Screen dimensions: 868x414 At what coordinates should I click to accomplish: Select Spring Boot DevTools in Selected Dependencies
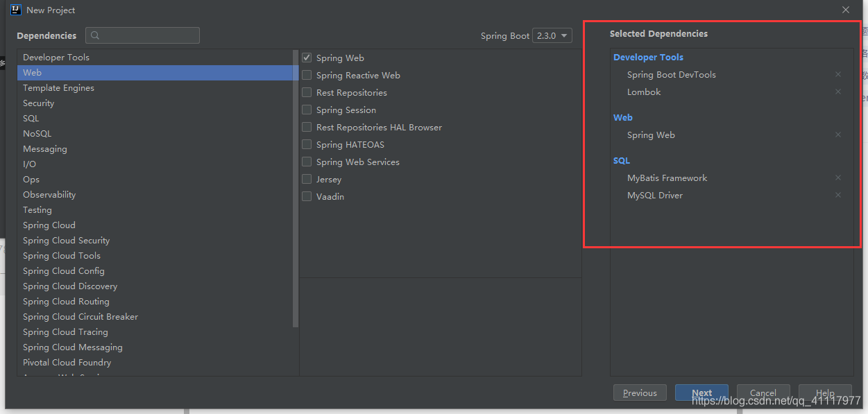pos(671,74)
